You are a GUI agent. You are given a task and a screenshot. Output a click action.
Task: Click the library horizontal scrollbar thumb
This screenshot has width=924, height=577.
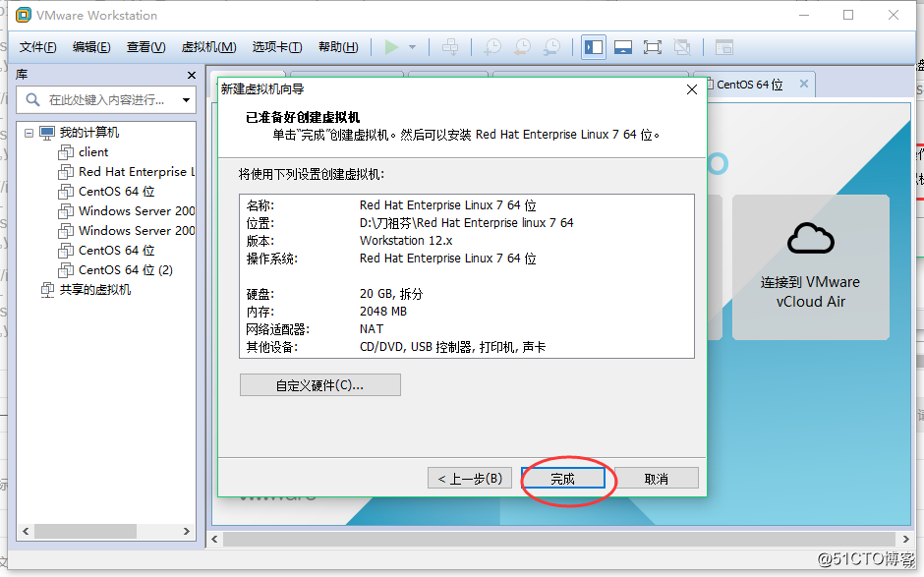coord(85,531)
